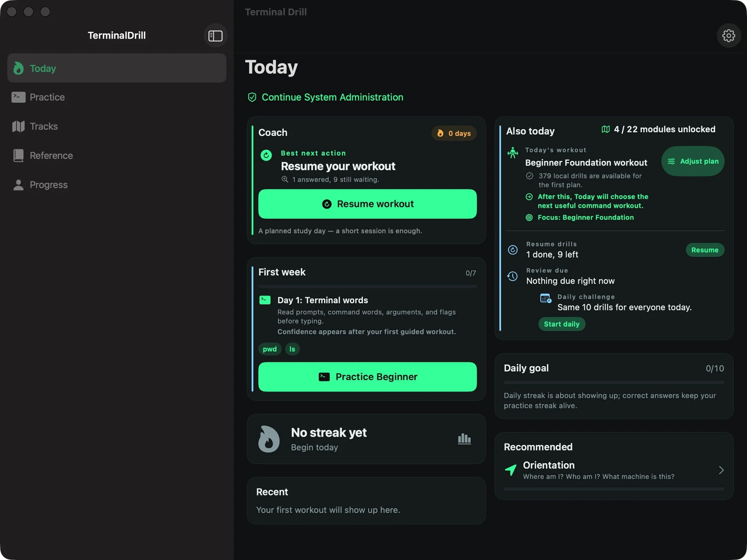The width and height of the screenshot is (747, 560).
Task: Click Resume workout button
Action: point(367,204)
